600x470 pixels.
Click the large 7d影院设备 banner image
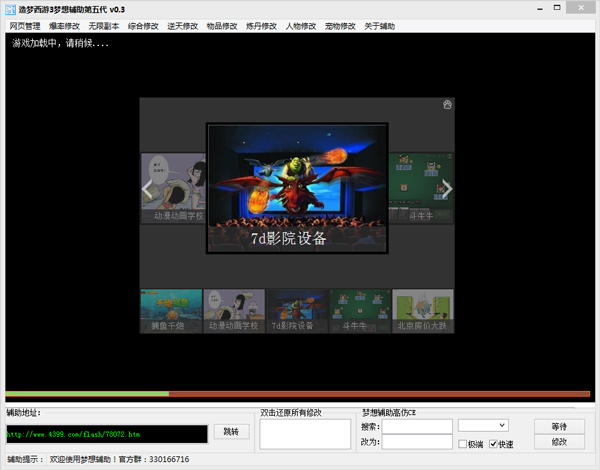pyautogui.click(x=297, y=187)
